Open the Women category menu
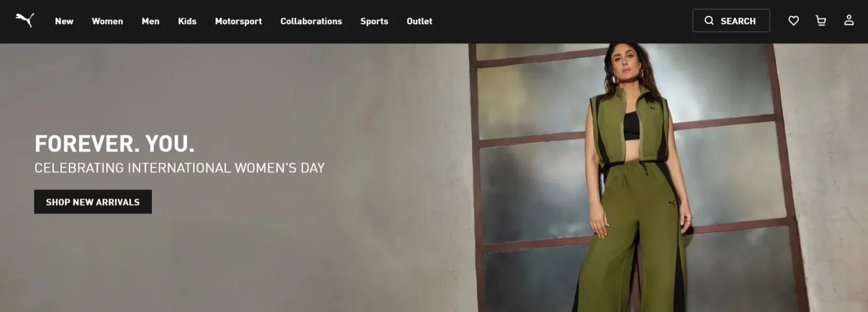 [107, 21]
